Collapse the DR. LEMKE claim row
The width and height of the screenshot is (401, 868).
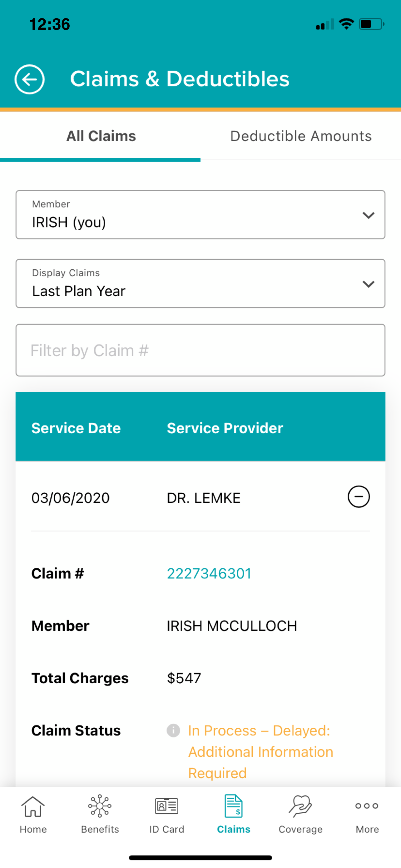point(359,497)
